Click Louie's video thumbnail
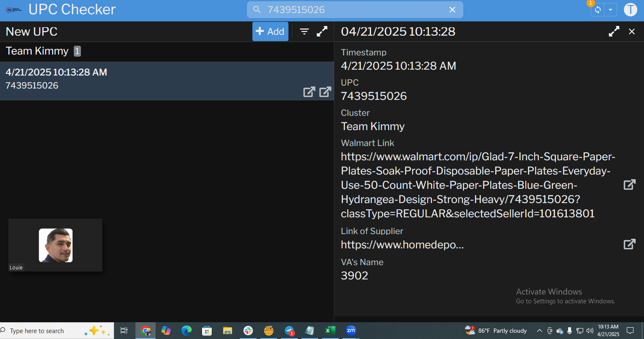 point(55,245)
